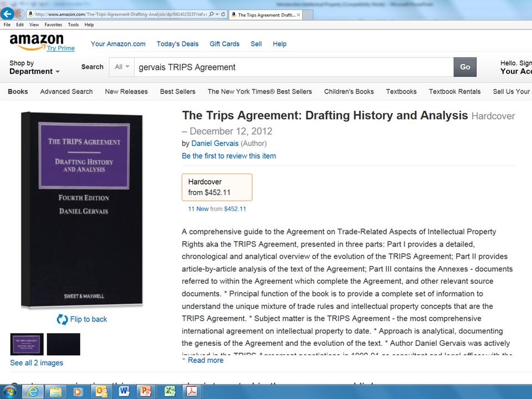Go to Children's Books
532x399 pixels.
pyautogui.click(x=349, y=91)
